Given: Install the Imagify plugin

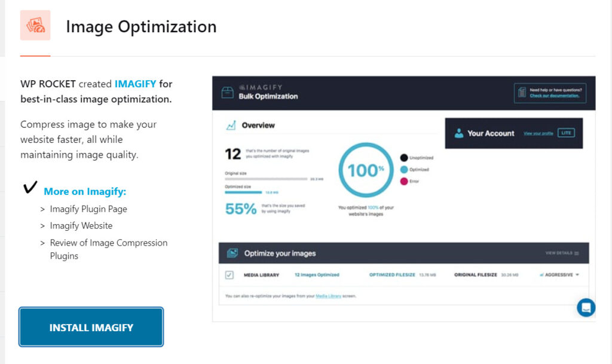Looking at the screenshot, I should coord(91,327).
